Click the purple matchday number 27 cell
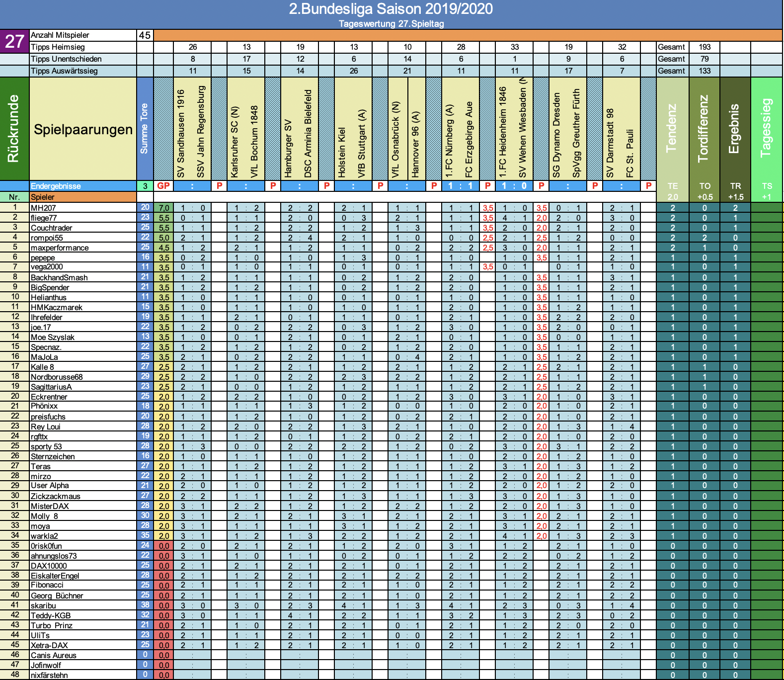Viewport: 784px width, 680px height. [14, 41]
